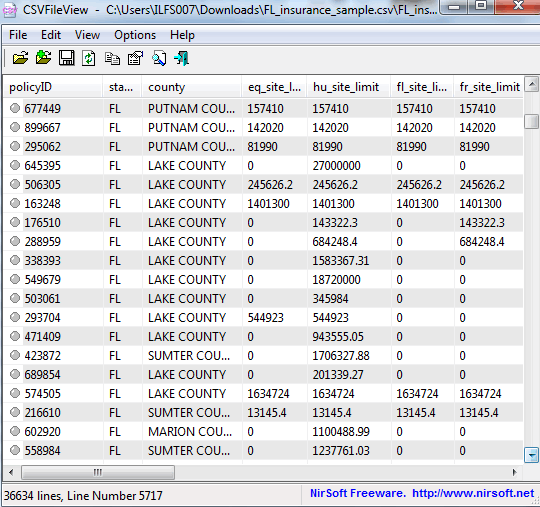Viewport: 540px width, 507px height.
Task: Click the Exit door toolbar icon
Action: tap(181, 58)
